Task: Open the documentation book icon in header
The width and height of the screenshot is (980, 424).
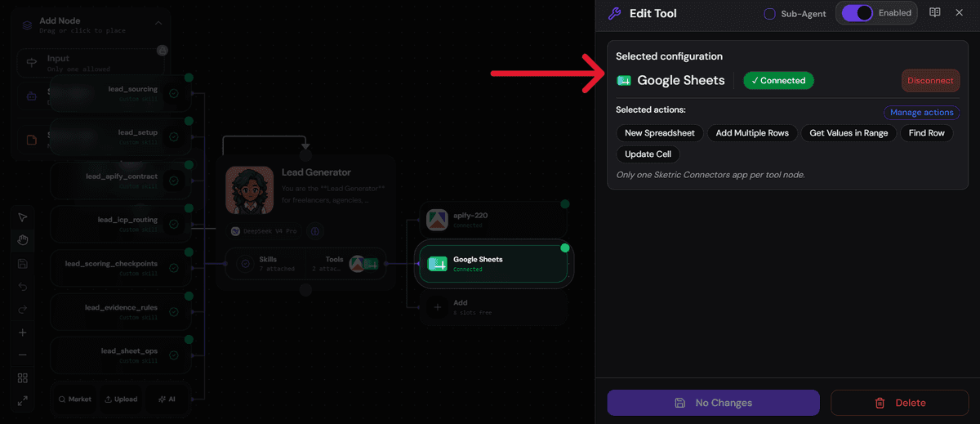Action: point(935,12)
